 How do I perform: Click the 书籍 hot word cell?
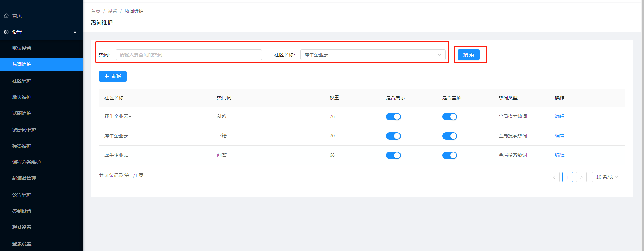pos(222,136)
